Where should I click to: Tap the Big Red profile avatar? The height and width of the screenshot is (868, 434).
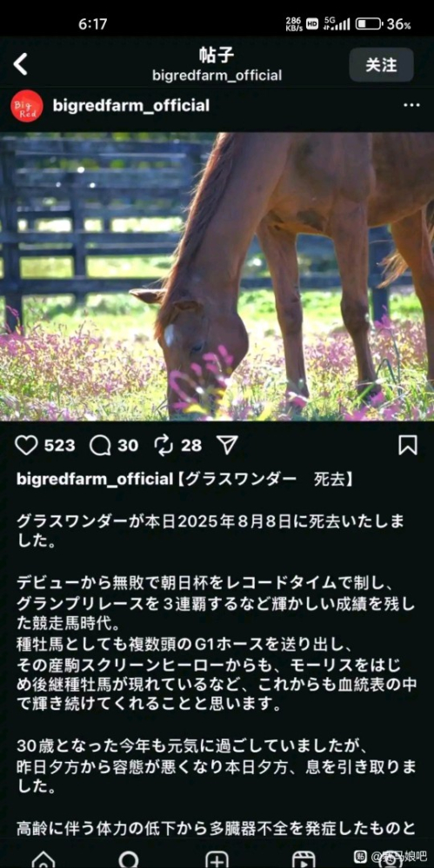click(27, 106)
